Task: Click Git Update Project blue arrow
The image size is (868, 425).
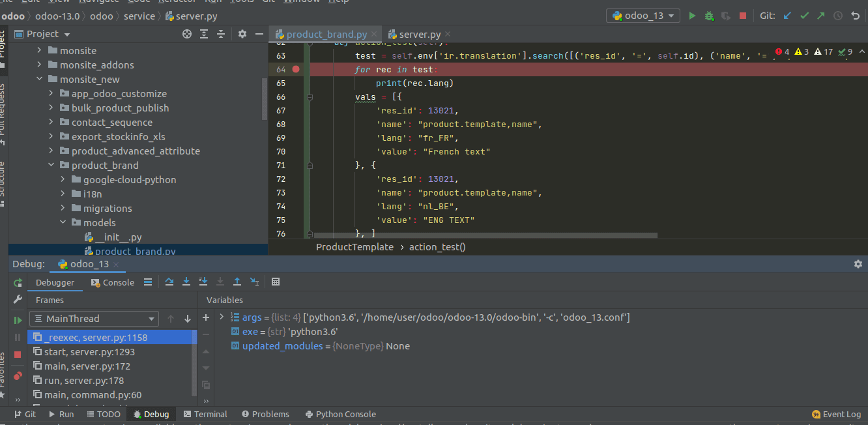Action: pos(787,16)
